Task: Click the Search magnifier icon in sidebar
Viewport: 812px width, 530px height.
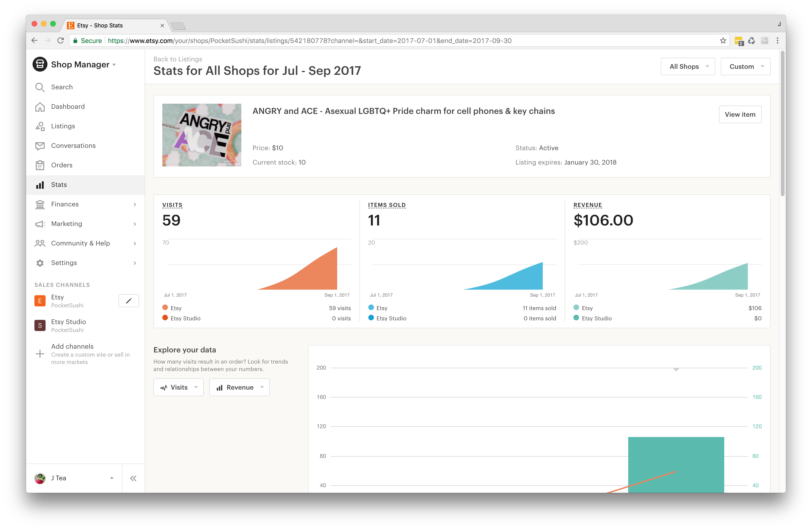Action: [x=40, y=87]
